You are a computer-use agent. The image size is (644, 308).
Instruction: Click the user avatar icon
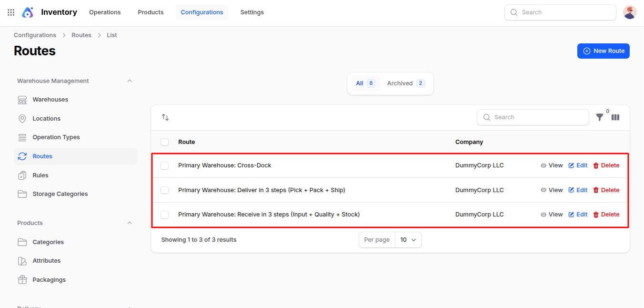630,12
